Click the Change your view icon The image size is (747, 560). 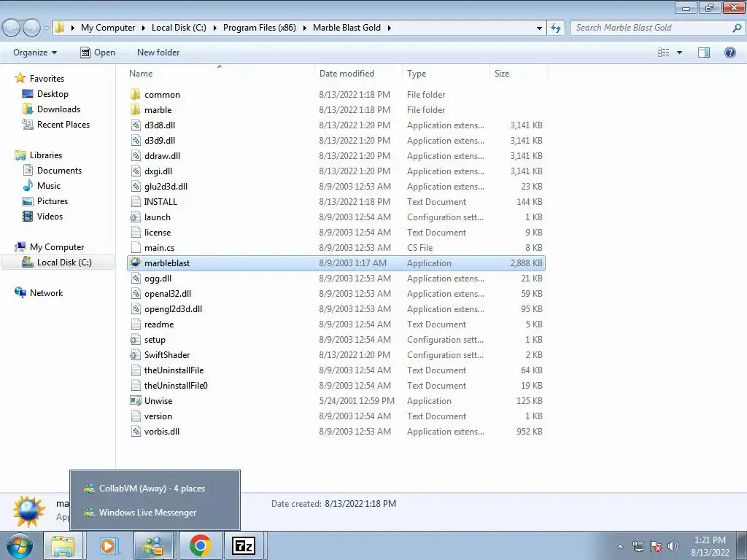[x=663, y=52]
